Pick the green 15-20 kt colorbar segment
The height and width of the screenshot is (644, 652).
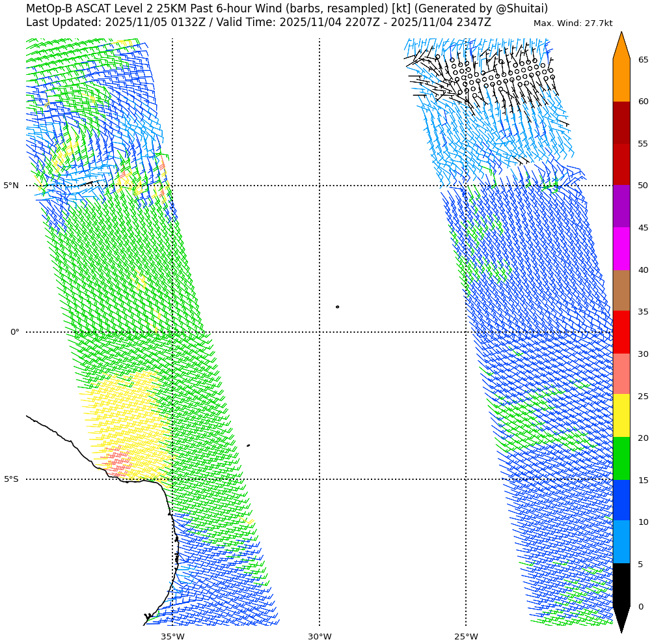tap(621, 458)
